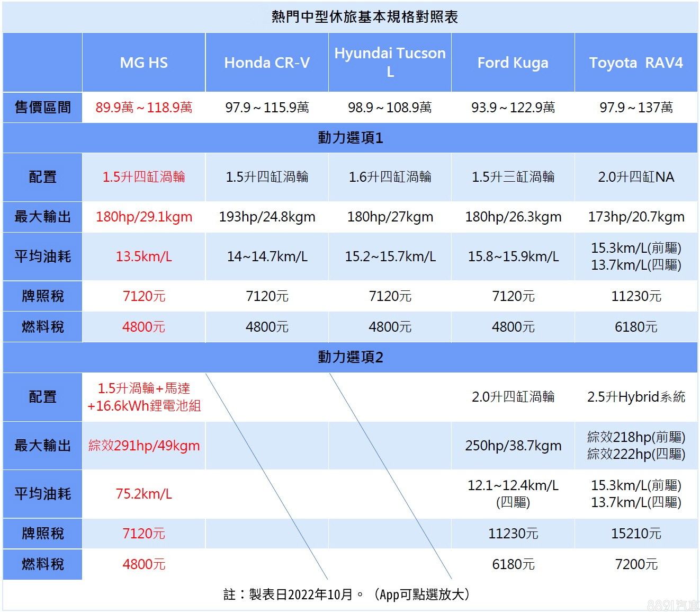Click the Hyundai Tucson L header cell
Image resolution: width=700 pixels, height=612 pixels.
[390, 62]
